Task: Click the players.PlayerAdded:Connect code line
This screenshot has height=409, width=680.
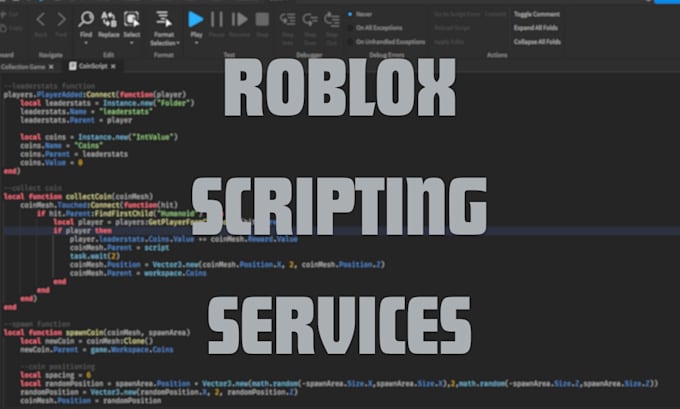Action: point(95,95)
